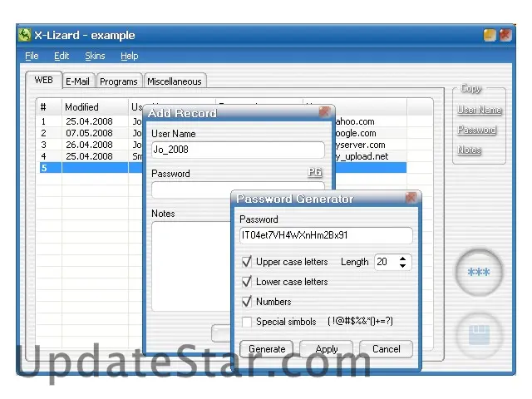Viewport: 532px width, 399px height.
Task: Switch to the WEB tab
Action: pos(44,80)
